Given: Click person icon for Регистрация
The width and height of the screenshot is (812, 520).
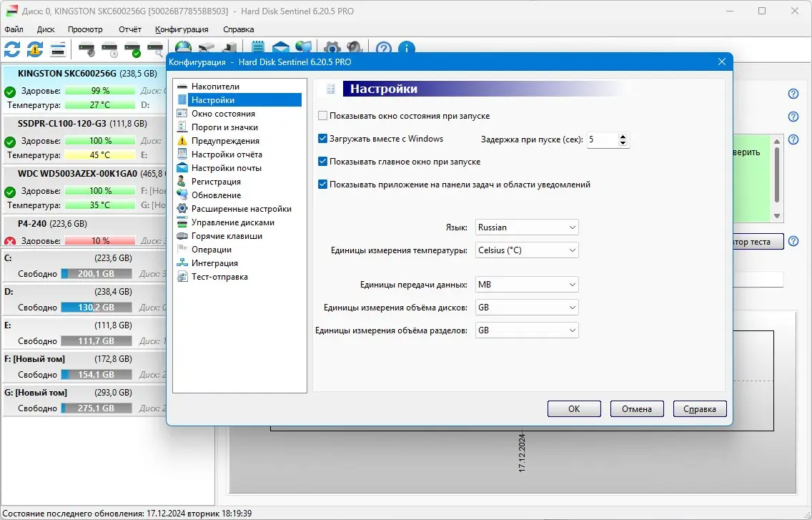Looking at the screenshot, I should 182,181.
